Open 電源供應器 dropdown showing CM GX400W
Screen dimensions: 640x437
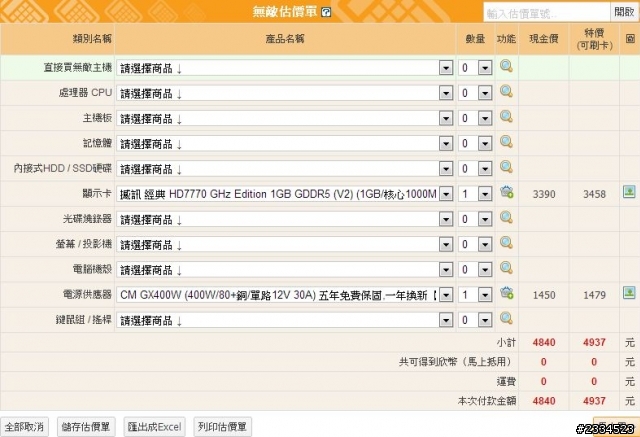[285, 295]
